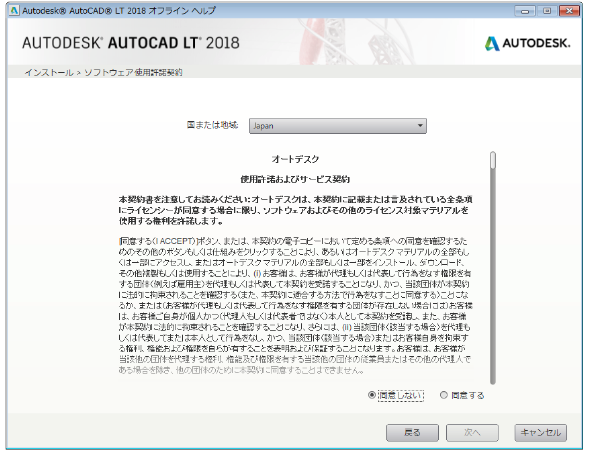Maximize the installer window

[x=547, y=11]
